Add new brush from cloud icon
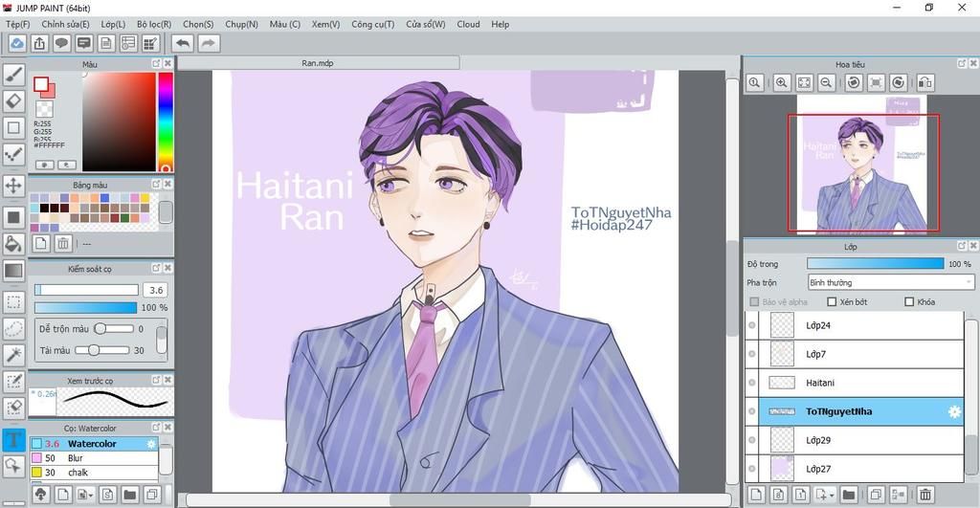The height and width of the screenshot is (508, 980). [x=40, y=495]
